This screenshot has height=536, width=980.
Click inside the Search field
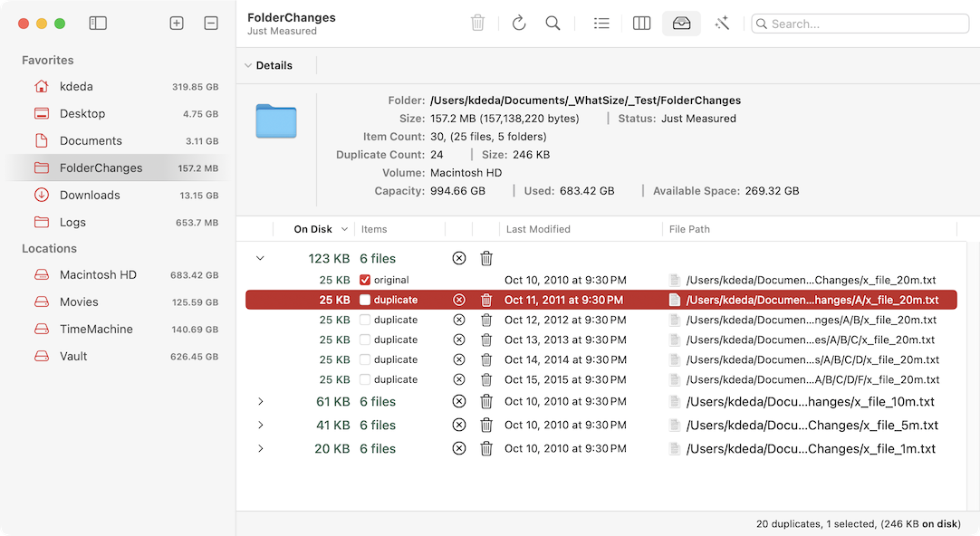point(860,24)
